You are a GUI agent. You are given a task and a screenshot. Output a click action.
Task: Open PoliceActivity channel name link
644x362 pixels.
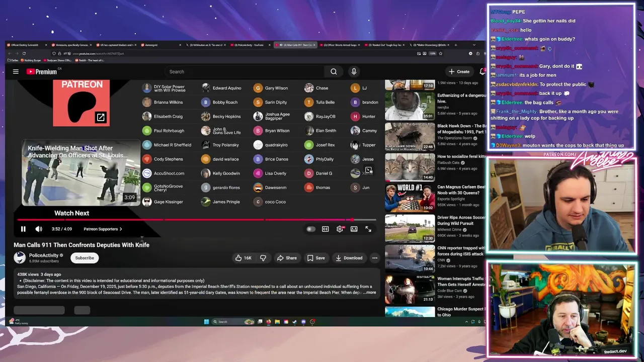tap(44, 255)
